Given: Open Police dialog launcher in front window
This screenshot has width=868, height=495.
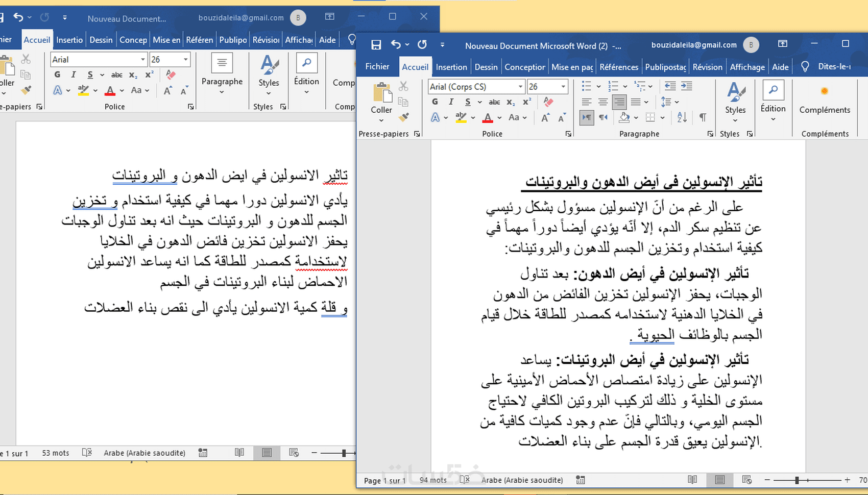Looking at the screenshot, I should pos(568,134).
